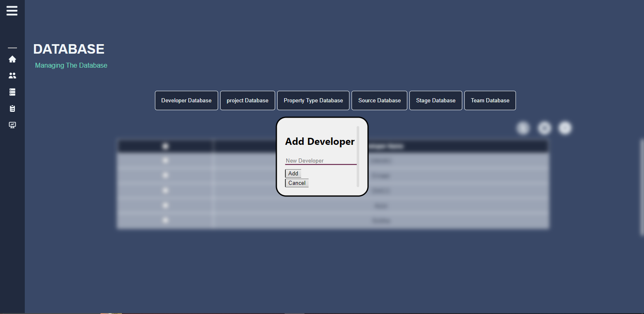This screenshot has width=644, height=314.
Task: Toggle the table header select-all checkbox
Action: [x=166, y=146]
